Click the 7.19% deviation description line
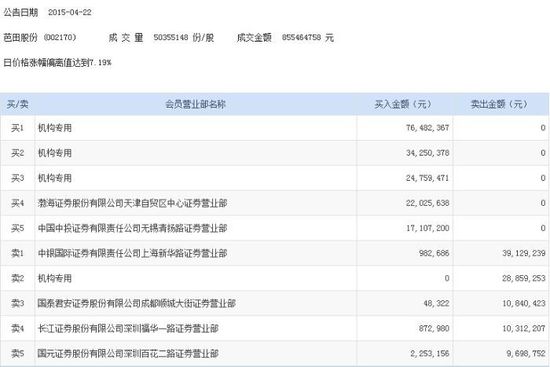Viewport: 550px width, 367px height. pyautogui.click(x=57, y=63)
